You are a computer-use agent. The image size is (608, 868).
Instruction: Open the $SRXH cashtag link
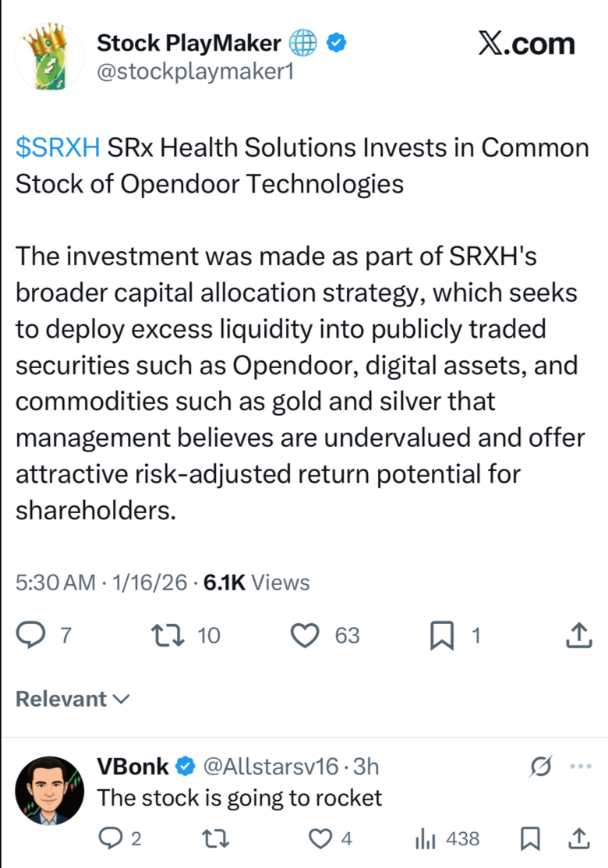pos(58,148)
